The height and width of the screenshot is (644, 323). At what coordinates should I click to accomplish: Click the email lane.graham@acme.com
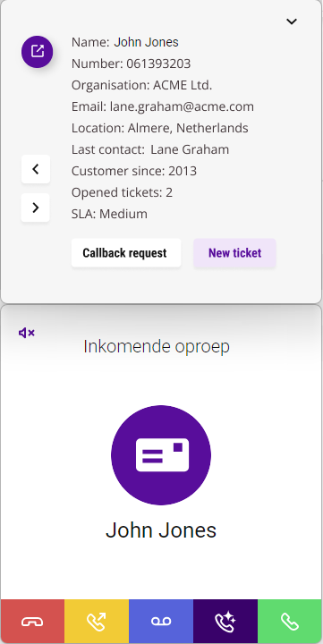(x=182, y=106)
